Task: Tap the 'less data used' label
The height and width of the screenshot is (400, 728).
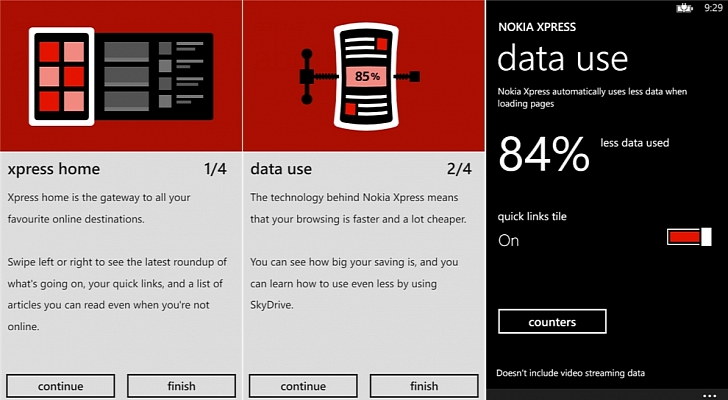Action: point(635,143)
